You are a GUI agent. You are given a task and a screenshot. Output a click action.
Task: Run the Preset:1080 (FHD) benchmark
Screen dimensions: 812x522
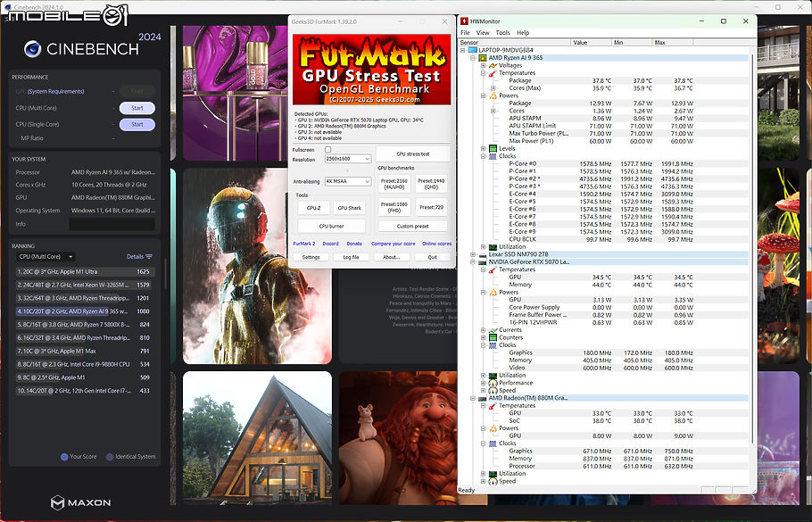394,207
